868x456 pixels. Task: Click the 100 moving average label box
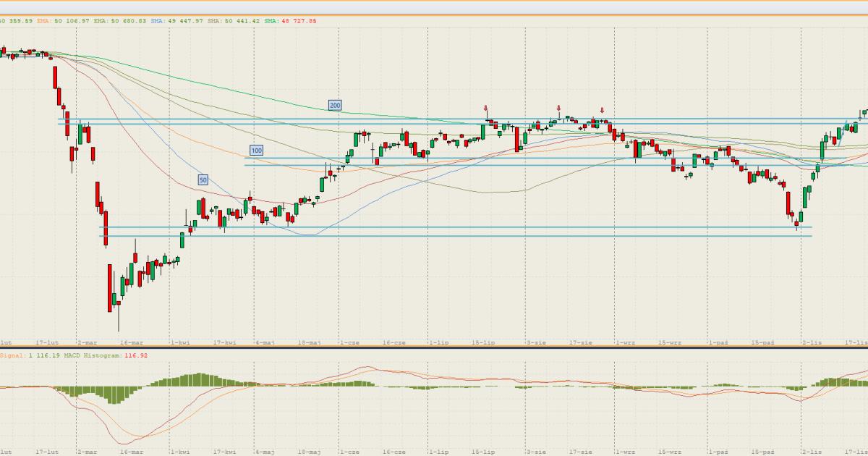(x=256, y=151)
